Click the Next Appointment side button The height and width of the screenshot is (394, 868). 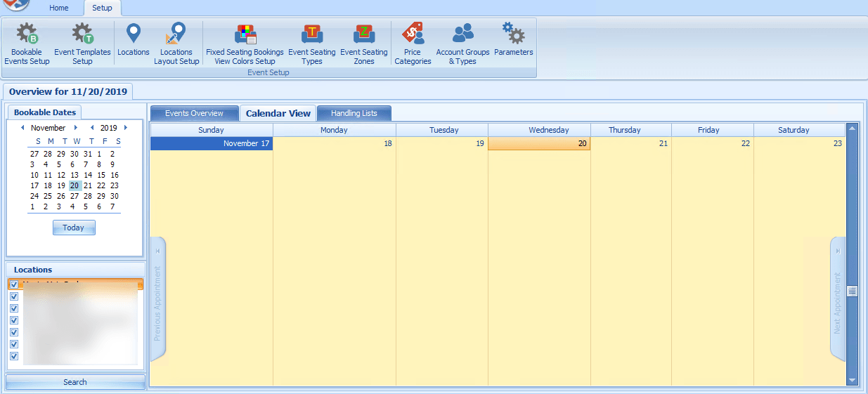tap(837, 299)
